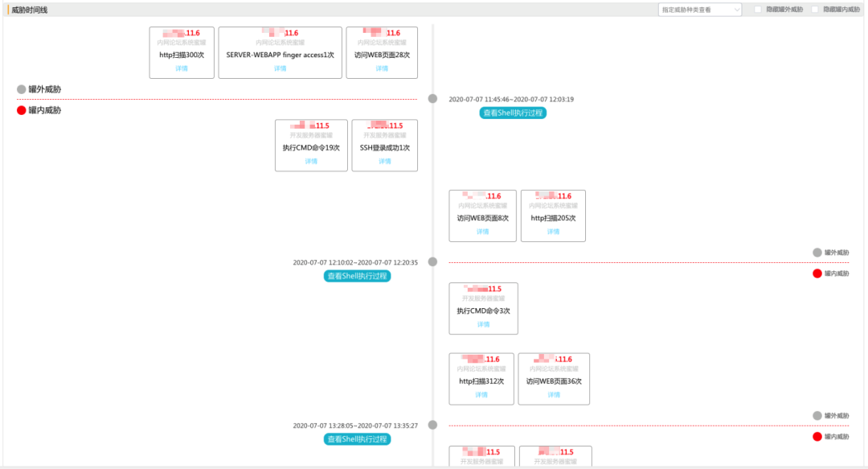Open 详情 for the http扫描300次 card
This screenshot has height=469, width=868.
click(x=182, y=68)
